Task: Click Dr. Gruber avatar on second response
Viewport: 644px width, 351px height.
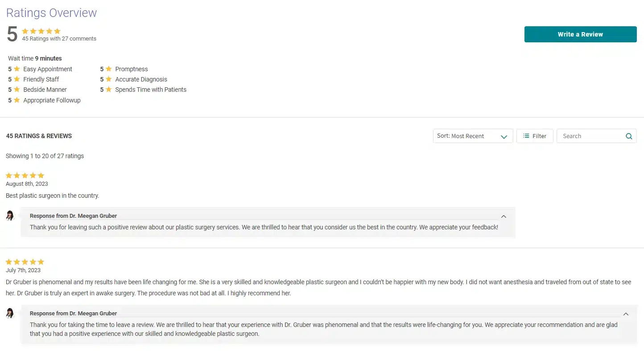Action: coord(10,313)
